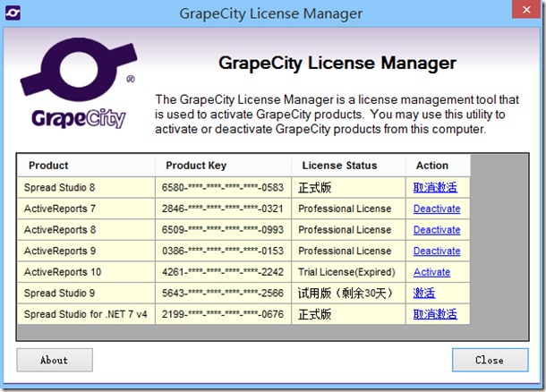Deactivate the ActiveReports 8 license
Screen dimensions: 546x392
(437, 230)
